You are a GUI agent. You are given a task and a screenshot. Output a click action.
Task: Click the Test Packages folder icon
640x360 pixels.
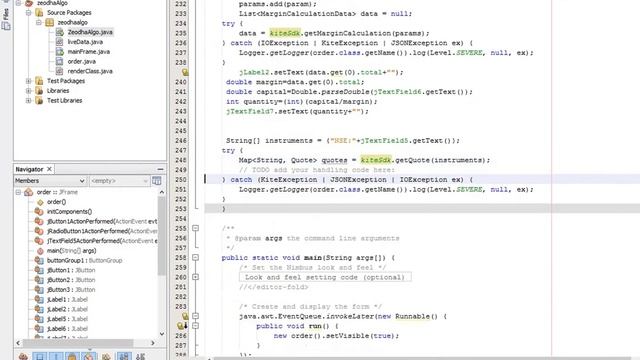click(x=39, y=81)
